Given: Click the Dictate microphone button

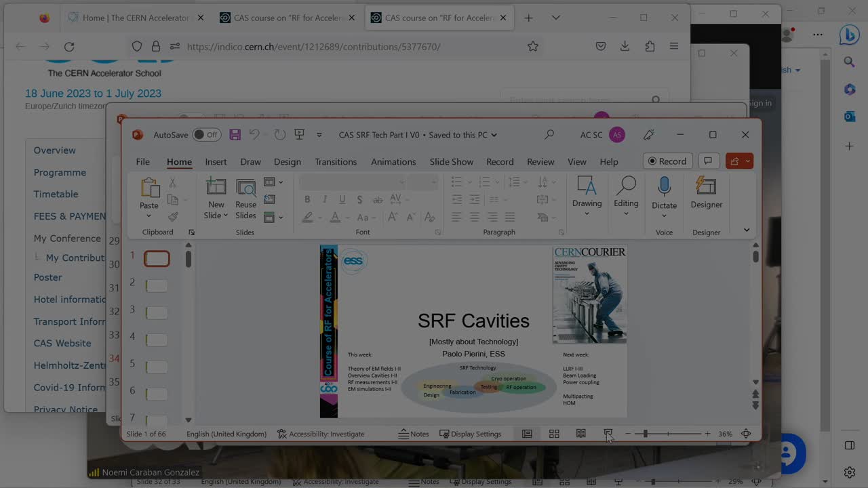Looking at the screenshot, I should tap(664, 192).
